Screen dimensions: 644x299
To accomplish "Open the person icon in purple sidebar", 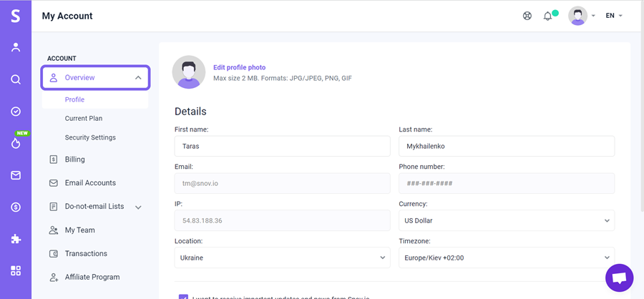I will click(16, 47).
